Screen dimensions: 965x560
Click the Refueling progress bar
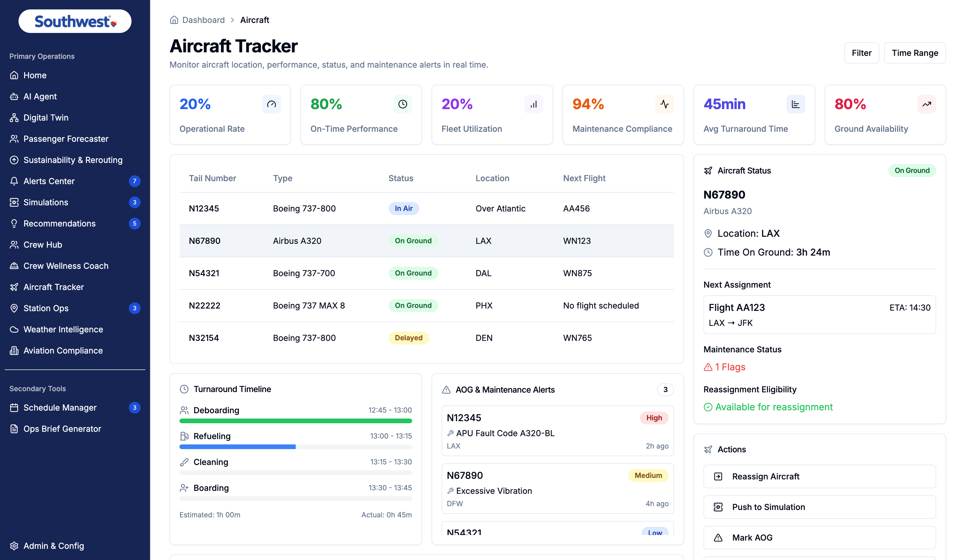(296, 447)
